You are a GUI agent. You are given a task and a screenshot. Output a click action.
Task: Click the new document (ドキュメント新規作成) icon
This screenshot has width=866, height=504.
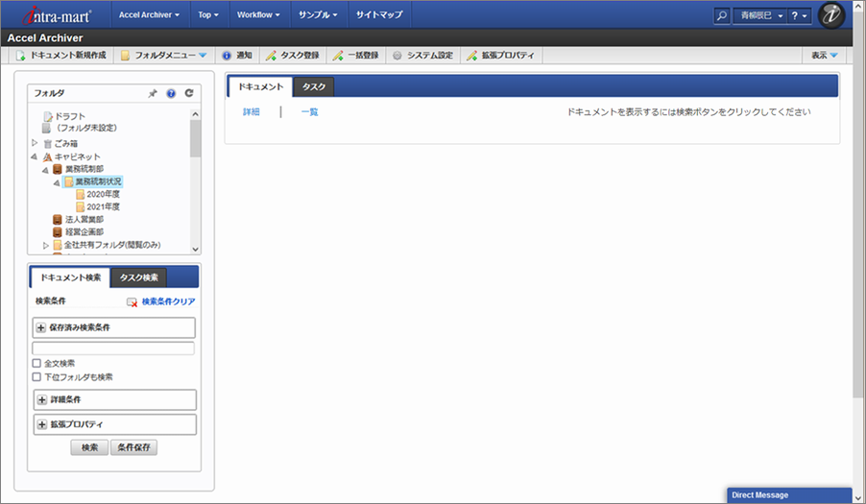pos(20,56)
